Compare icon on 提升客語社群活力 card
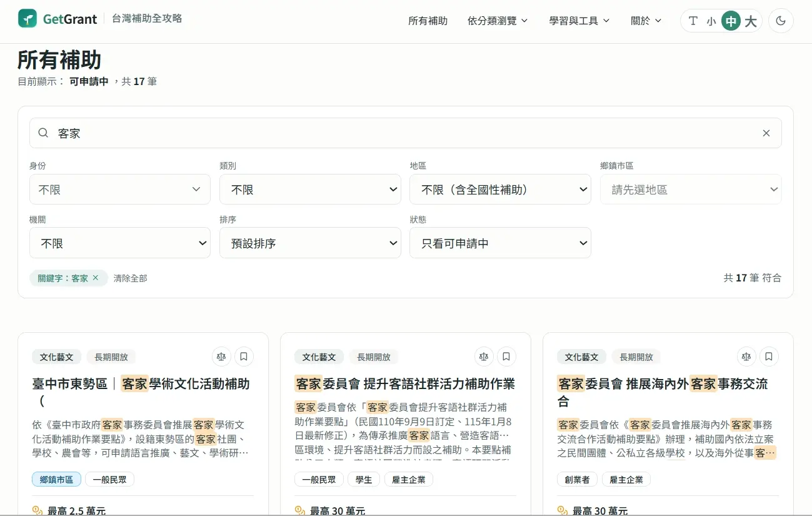812x516 pixels. coord(484,357)
